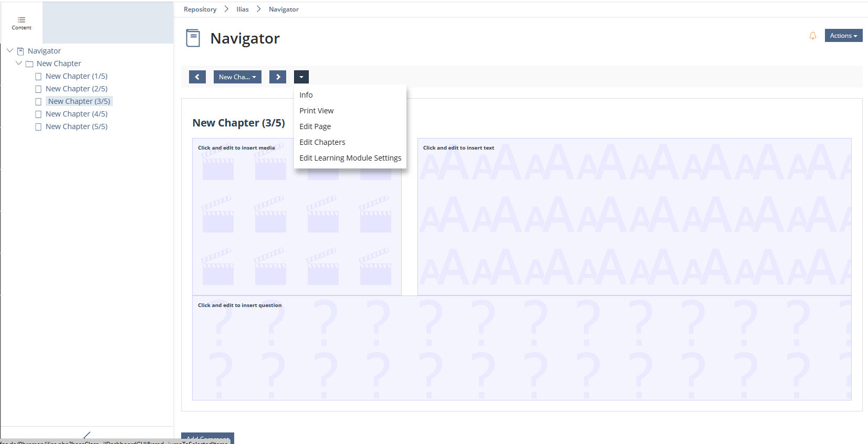Select Edit Learning Module Settings
The width and height of the screenshot is (868, 444).
[350, 158]
